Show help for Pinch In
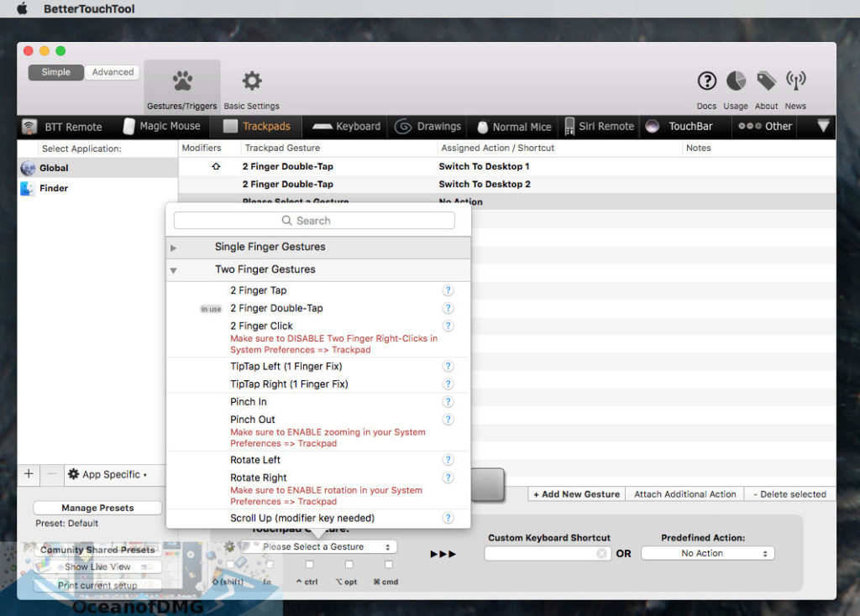The image size is (860, 616). pos(448,402)
